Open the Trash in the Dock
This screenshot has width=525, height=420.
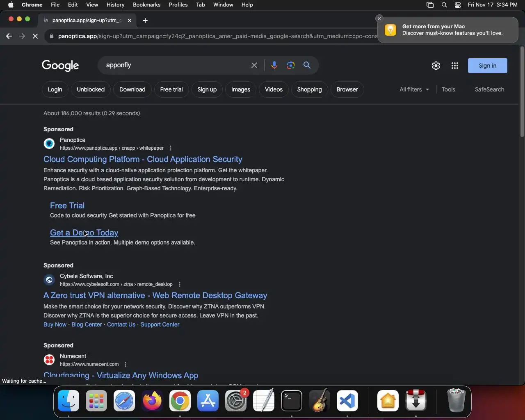(456, 401)
